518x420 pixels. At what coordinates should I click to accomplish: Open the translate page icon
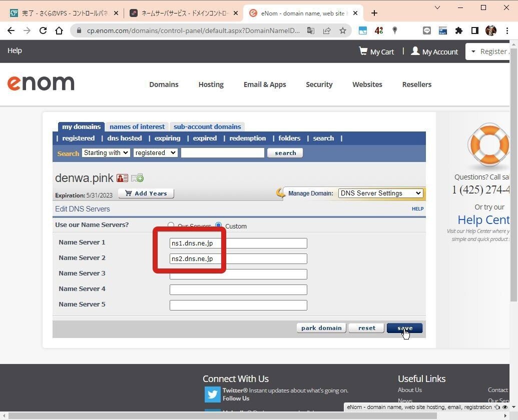(310, 30)
